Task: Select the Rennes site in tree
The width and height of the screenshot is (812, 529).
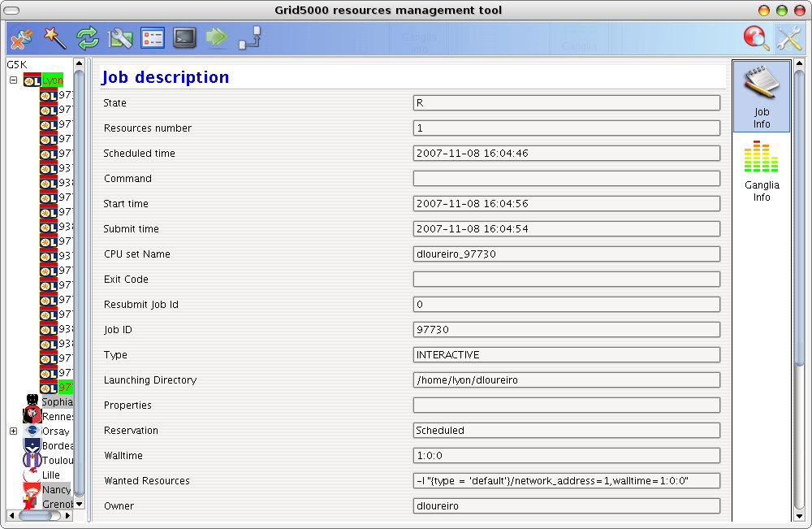Action: click(x=57, y=416)
